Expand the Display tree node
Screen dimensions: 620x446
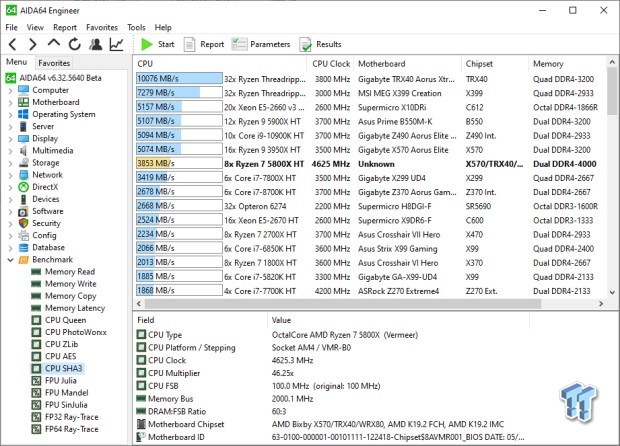(10, 139)
